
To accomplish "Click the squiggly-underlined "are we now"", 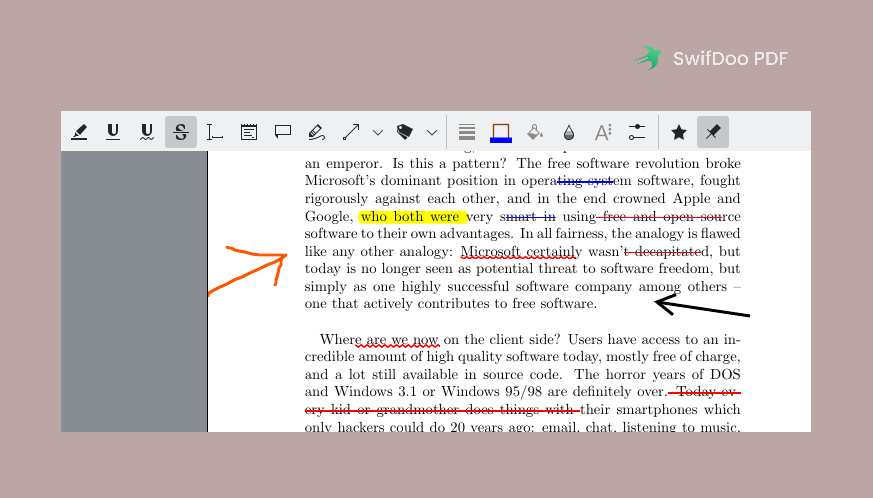I will tap(402, 340).
